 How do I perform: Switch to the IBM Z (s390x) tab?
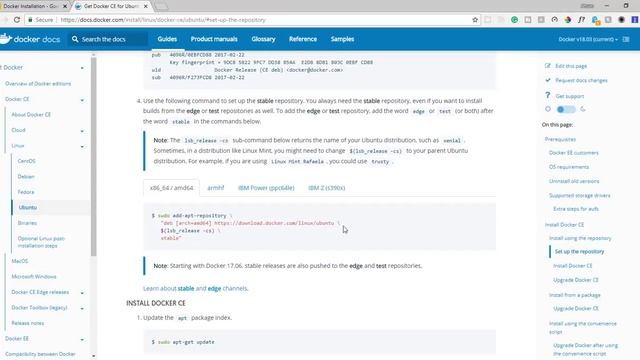(x=327, y=188)
